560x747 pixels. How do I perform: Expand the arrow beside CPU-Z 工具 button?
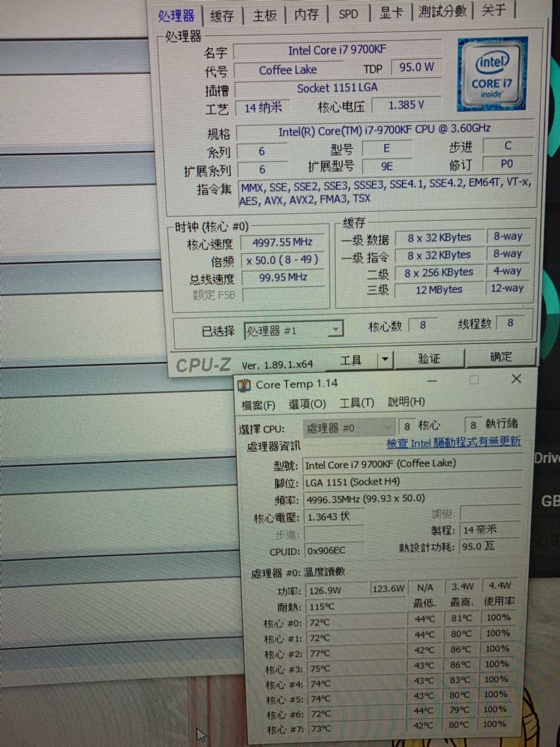tap(386, 359)
